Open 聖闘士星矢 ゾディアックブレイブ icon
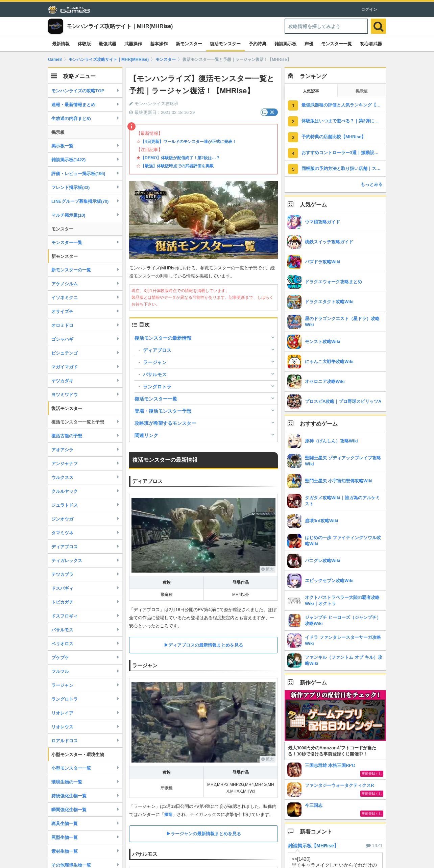 (x=294, y=461)
